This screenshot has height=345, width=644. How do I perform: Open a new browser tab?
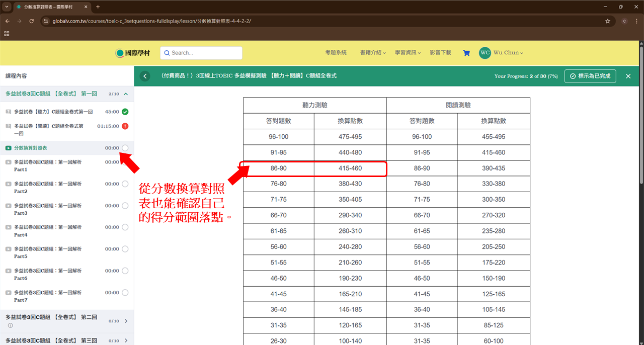(x=98, y=7)
